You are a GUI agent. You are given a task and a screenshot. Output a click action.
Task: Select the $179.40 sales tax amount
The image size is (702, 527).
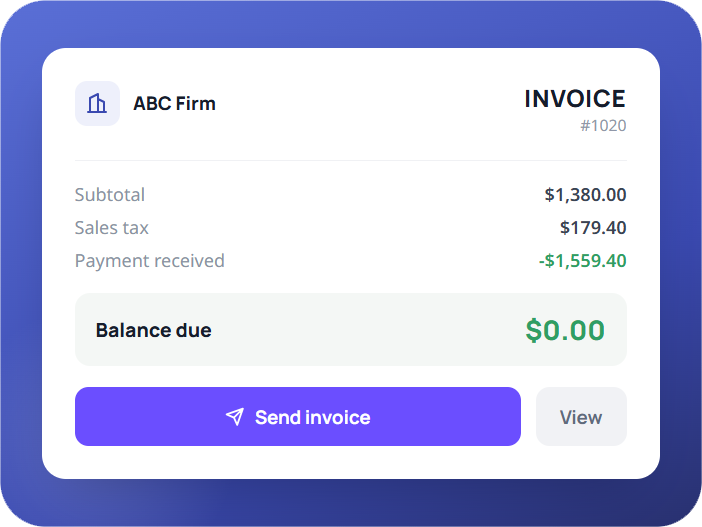point(593,228)
